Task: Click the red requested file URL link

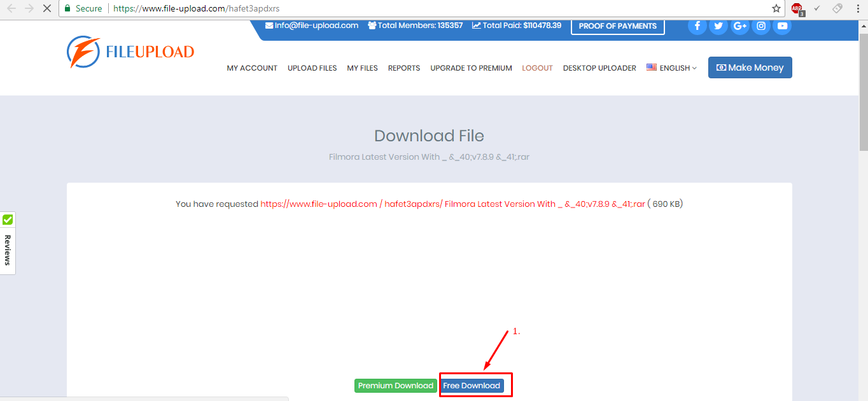Action: point(452,204)
